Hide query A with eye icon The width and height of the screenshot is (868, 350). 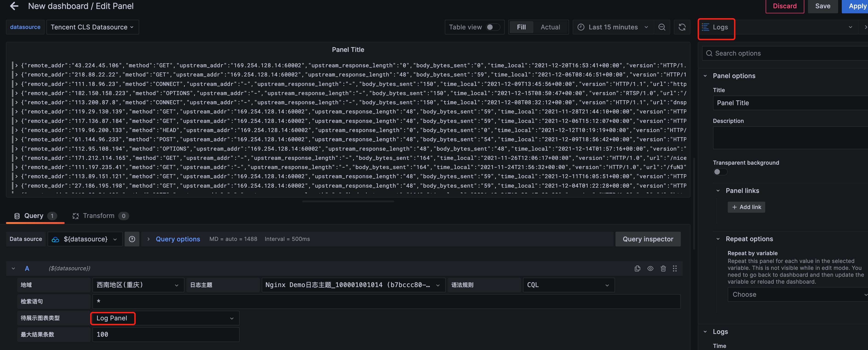point(650,268)
